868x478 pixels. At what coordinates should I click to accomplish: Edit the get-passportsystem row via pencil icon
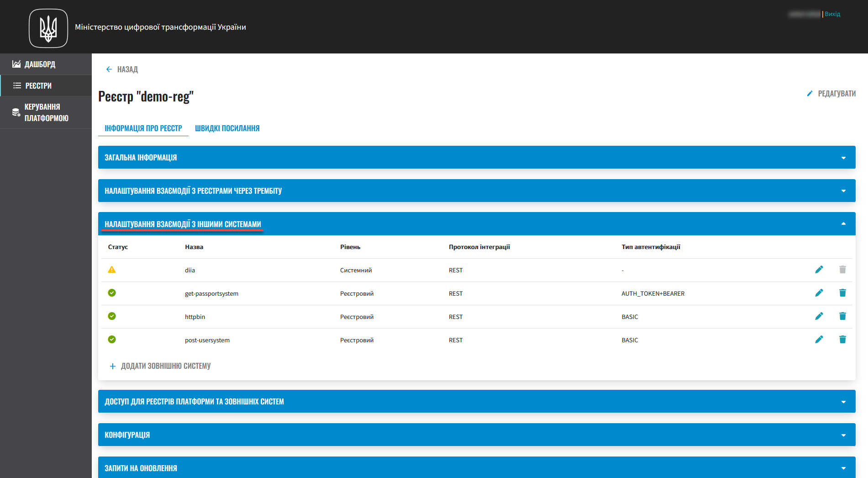[x=819, y=293]
